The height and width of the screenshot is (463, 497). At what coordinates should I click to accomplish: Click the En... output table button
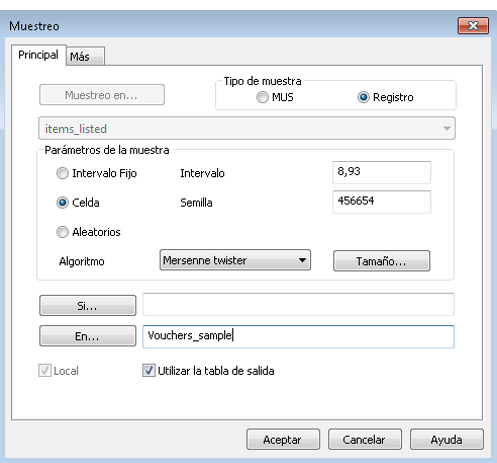[x=88, y=336]
